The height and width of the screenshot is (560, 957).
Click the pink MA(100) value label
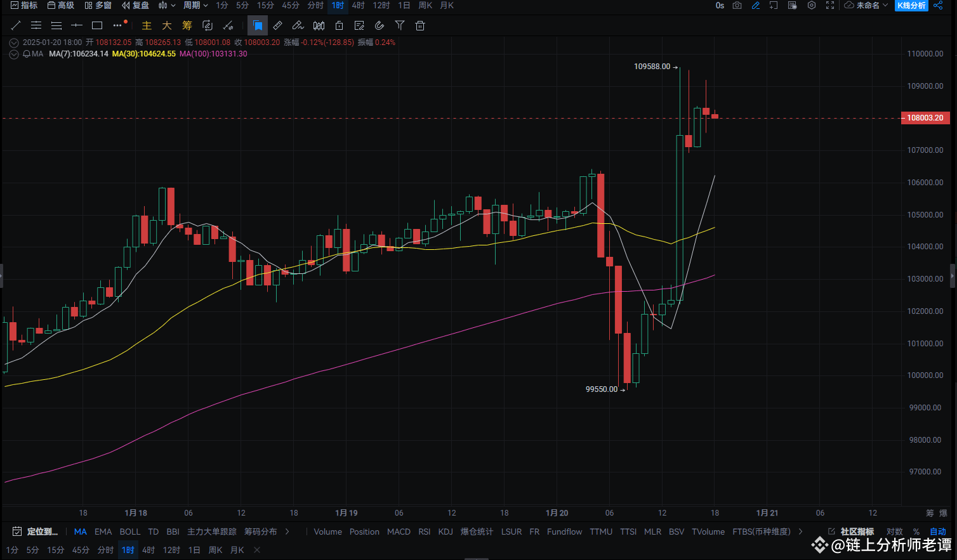[213, 54]
